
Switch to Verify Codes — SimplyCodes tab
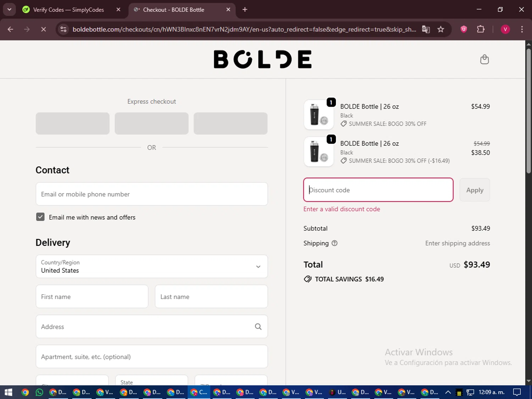point(69,10)
